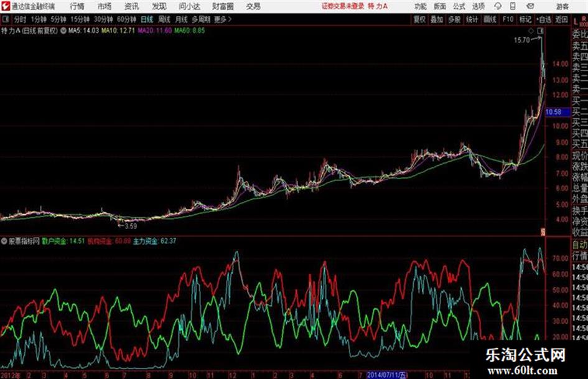Viewport: 588px width, 379px height.
Task: Click the small orange icon at chart bottom-right
Action: point(542,232)
